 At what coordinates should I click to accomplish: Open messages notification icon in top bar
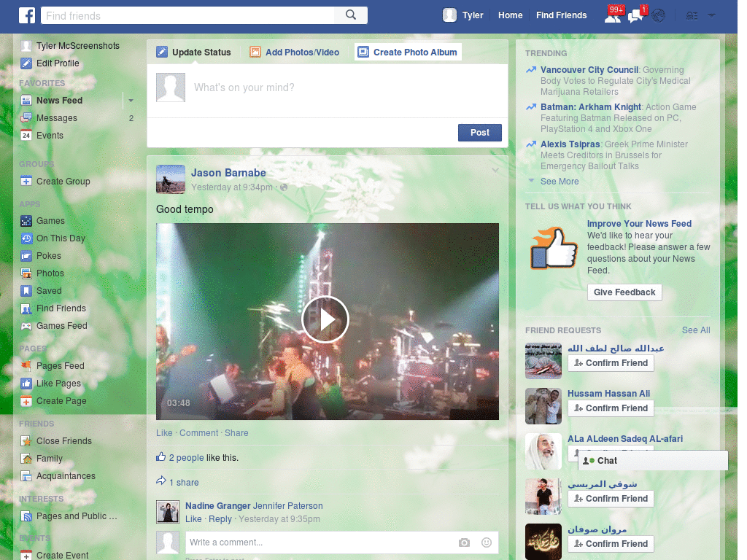point(635,16)
